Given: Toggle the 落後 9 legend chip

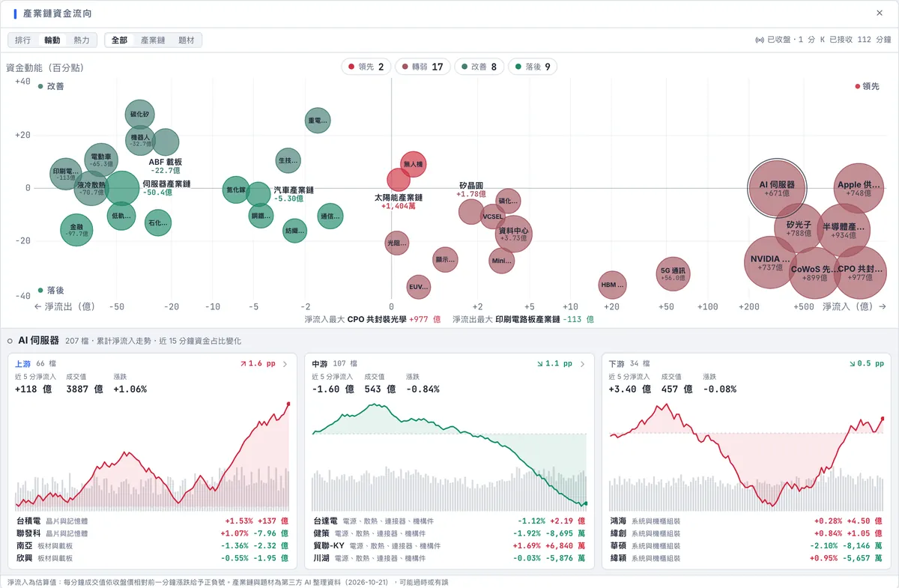Looking at the screenshot, I should click(533, 67).
